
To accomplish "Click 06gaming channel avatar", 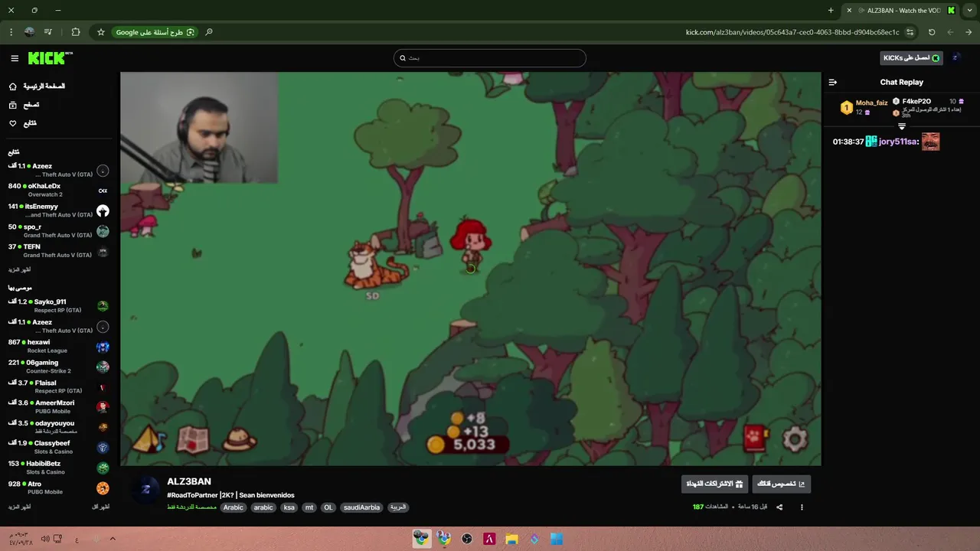I will pyautogui.click(x=103, y=367).
